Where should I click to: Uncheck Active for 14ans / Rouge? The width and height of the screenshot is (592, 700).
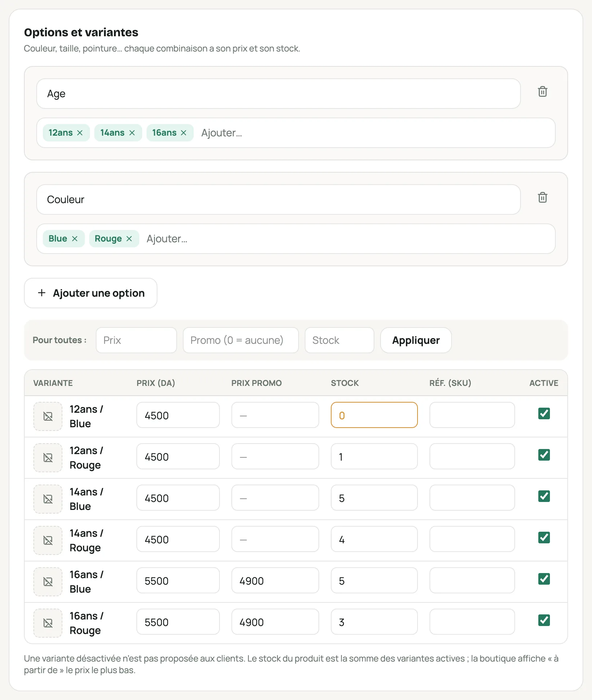point(544,538)
